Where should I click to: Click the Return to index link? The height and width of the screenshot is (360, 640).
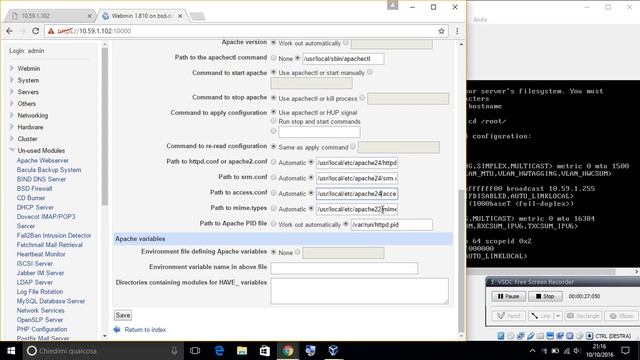145,329
